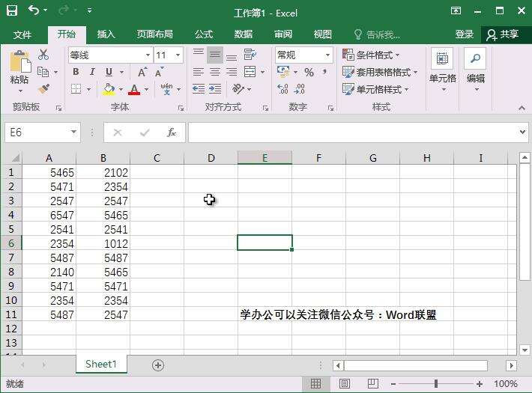This screenshot has height=393, width=532.
Task: Click 登录 to sign in
Action: point(464,34)
